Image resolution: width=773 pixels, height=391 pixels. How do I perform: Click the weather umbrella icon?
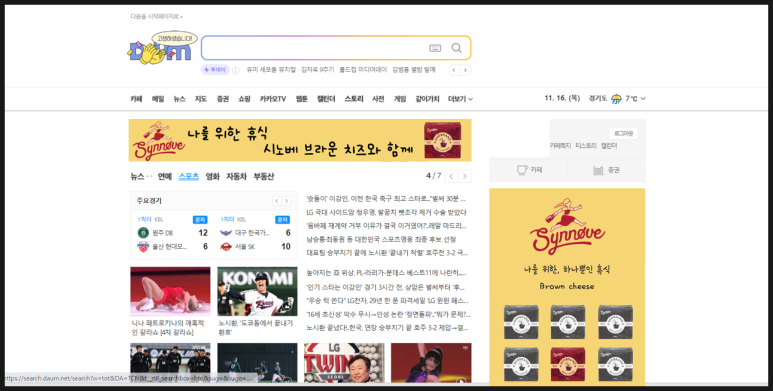tap(616, 99)
